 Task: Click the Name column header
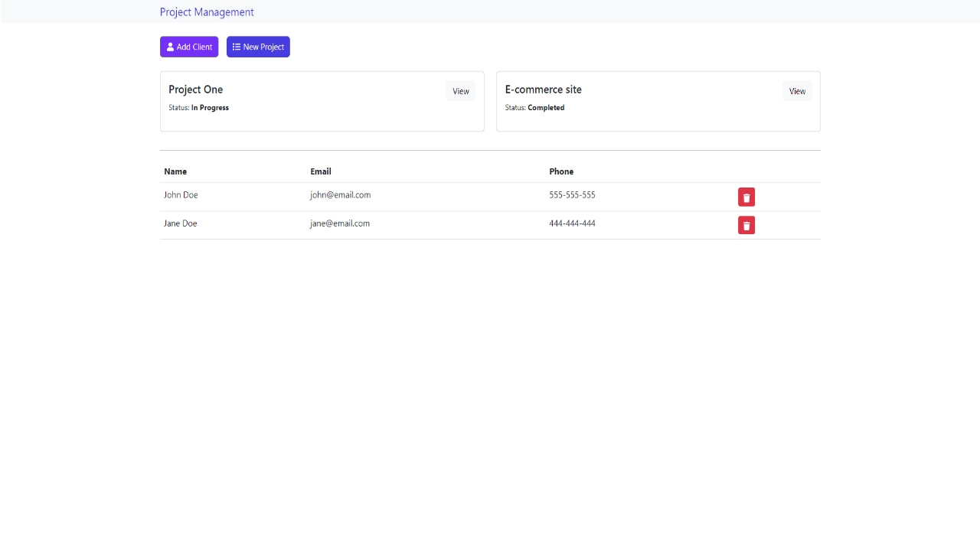tap(175, 171)
